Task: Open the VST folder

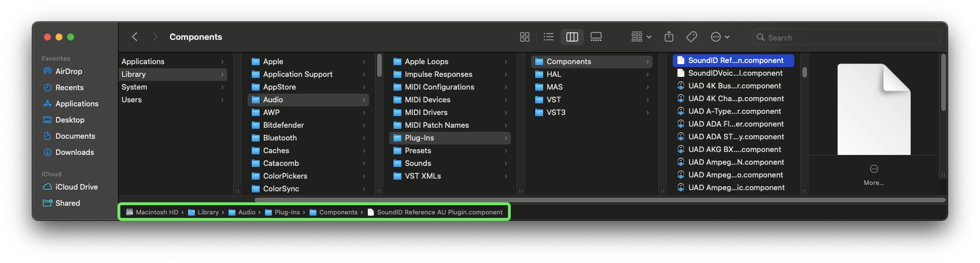Action: point(592,99)
